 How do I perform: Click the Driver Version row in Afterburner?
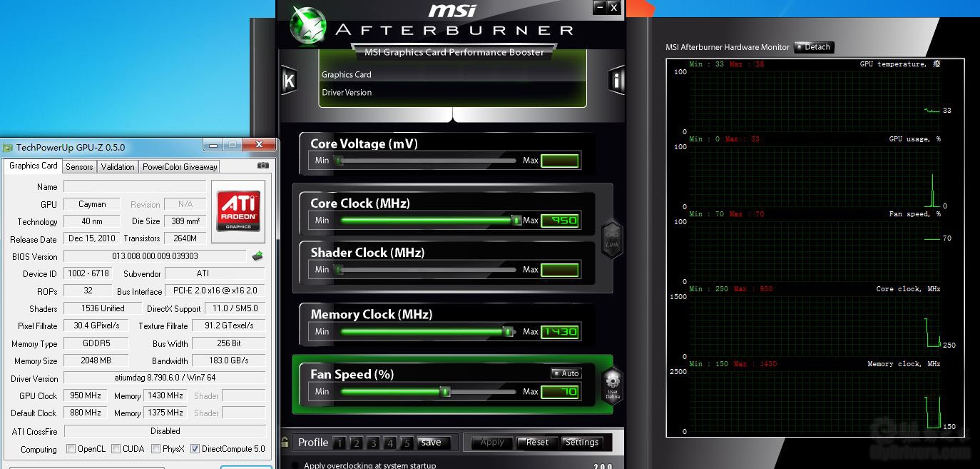click(453, 93)
